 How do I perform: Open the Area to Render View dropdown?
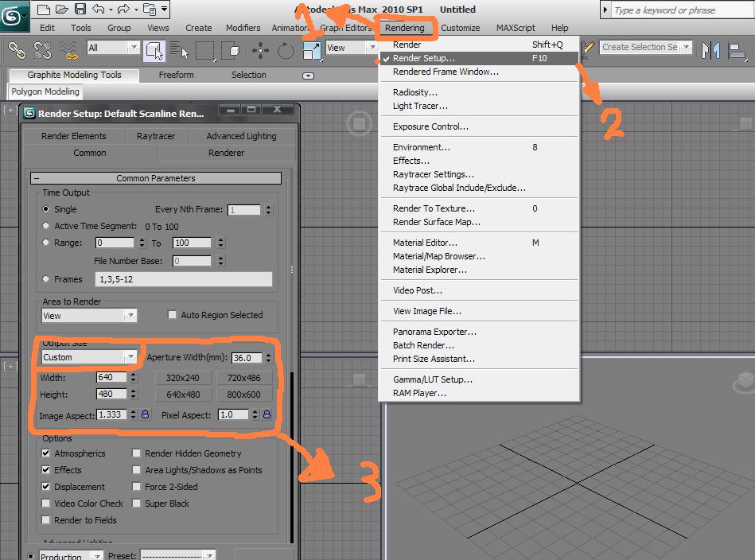pos(130,315)
